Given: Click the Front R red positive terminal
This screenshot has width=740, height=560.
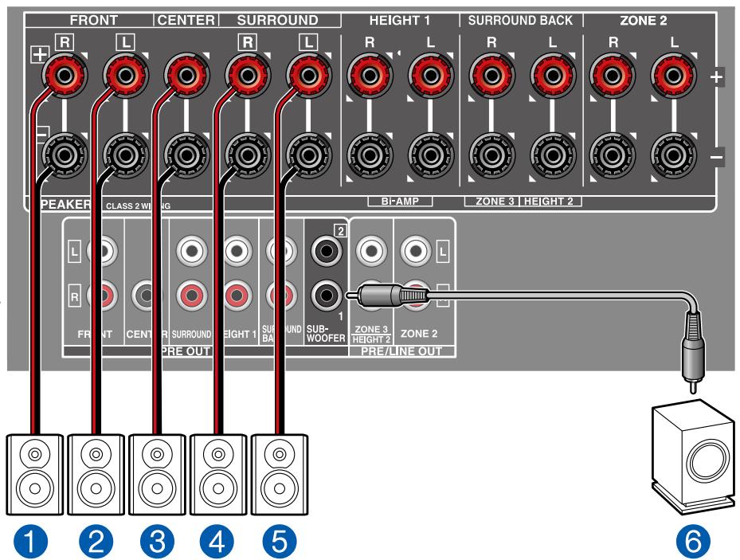Looking at the screenshot, I should pos(65,75).
